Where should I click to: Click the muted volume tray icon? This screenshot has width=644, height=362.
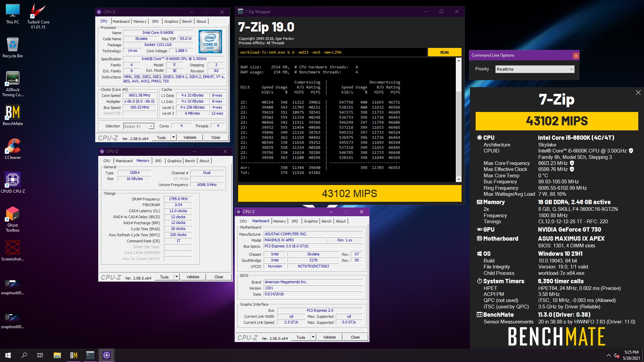(x=616, y=355)
